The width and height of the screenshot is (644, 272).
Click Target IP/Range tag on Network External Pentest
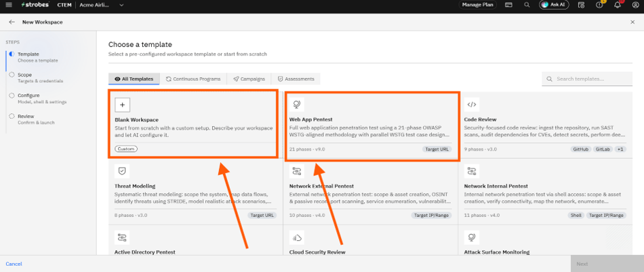pyautogui.click(x=431, y=215)
